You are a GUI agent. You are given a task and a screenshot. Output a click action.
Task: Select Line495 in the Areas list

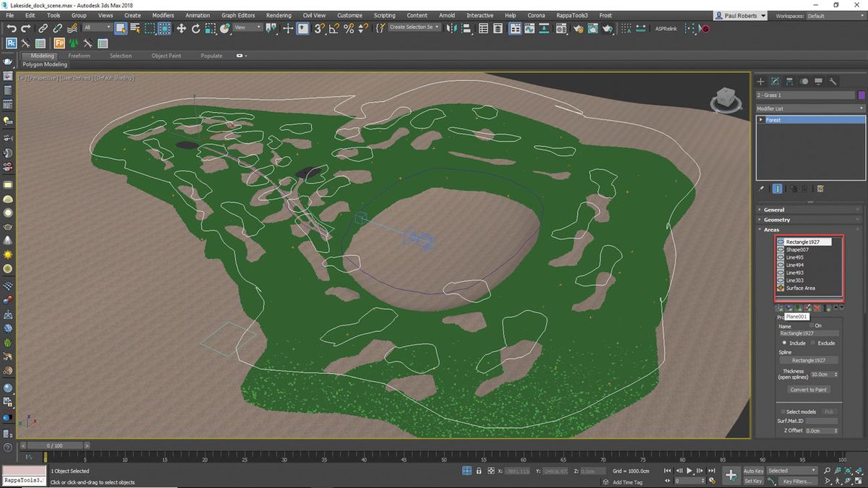click(x=793, y=257)
